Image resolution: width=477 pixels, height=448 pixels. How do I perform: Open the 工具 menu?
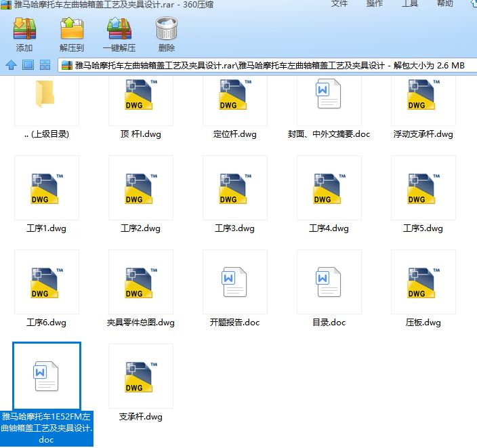pyautogui.click(x=410, y=3)
